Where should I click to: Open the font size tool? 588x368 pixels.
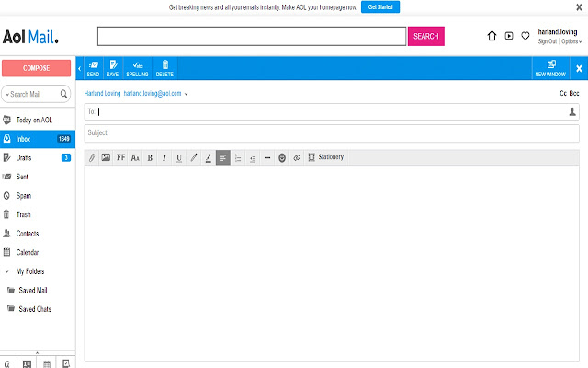(135, 157)
